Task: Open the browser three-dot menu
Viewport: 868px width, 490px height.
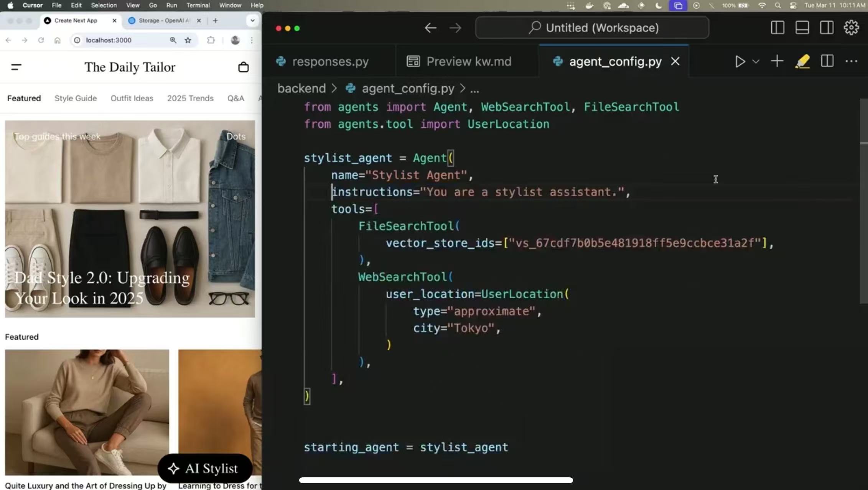Action: [x=252, y=40]
